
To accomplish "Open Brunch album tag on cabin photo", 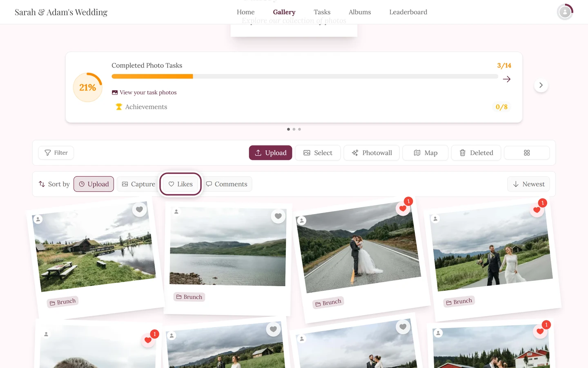I will point(62,302).
